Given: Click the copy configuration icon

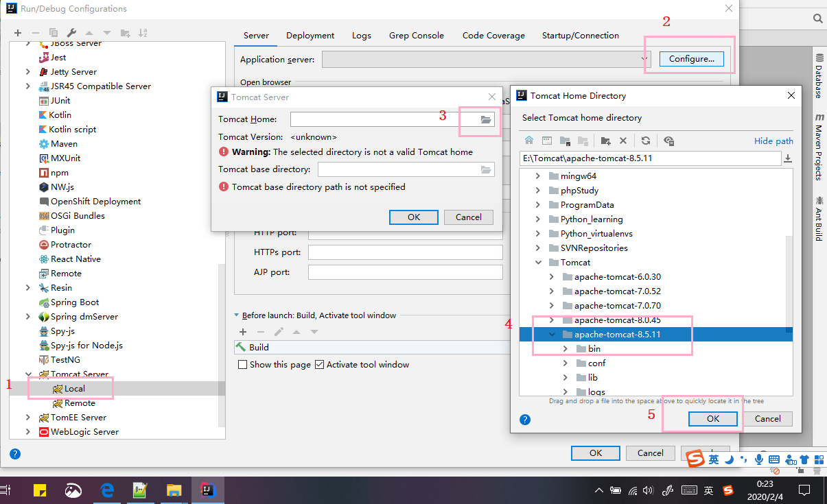Looking at the screenshot, I should click(54, 33).
